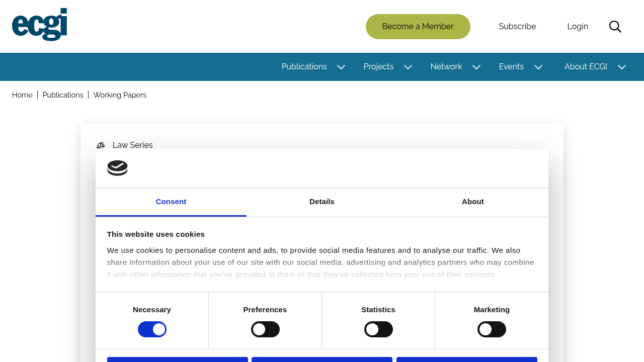Image resolution: width=644 pixels, height=362 pixels.
Task: Open the Publications nav item
Action: click(304, 67)
